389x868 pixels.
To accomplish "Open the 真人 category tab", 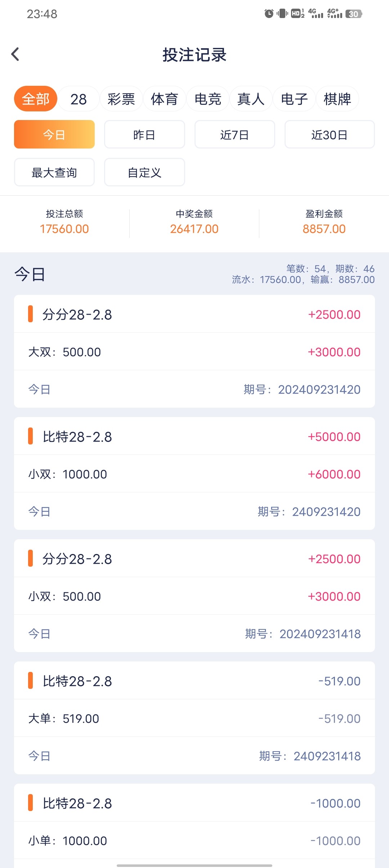I will click(x=251, y=99).
